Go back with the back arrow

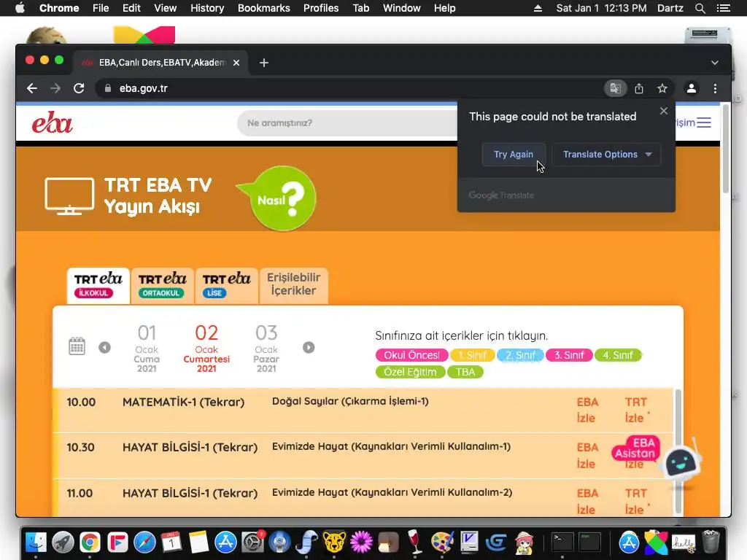tap(32, 88)
